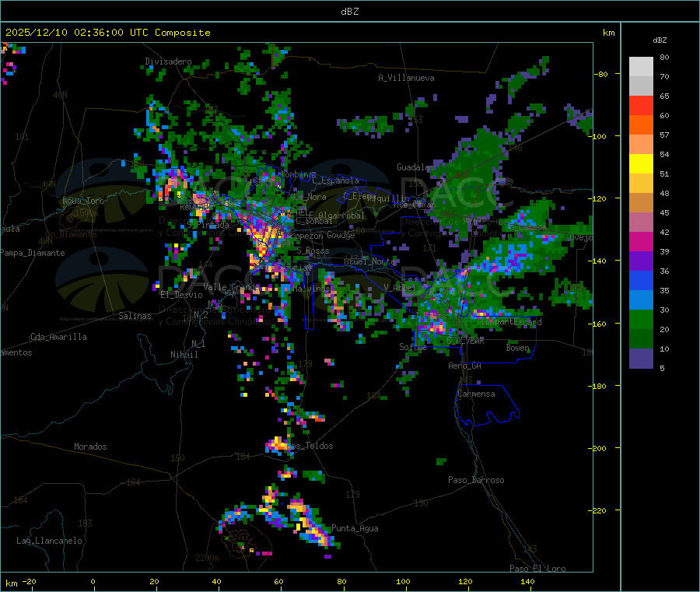Click the '140' tick on the bottom axis

[x=527, y=582]
